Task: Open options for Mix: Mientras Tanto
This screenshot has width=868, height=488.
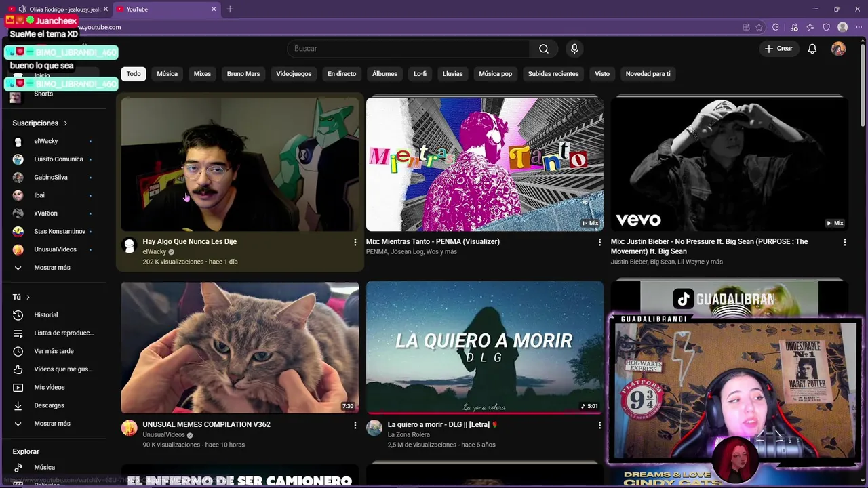Action: click(599, 242)
